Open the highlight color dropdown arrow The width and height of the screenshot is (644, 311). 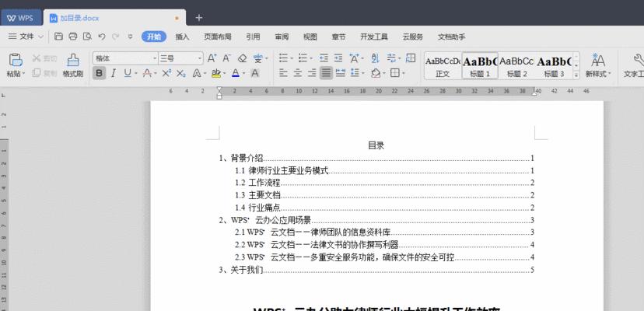225,74
